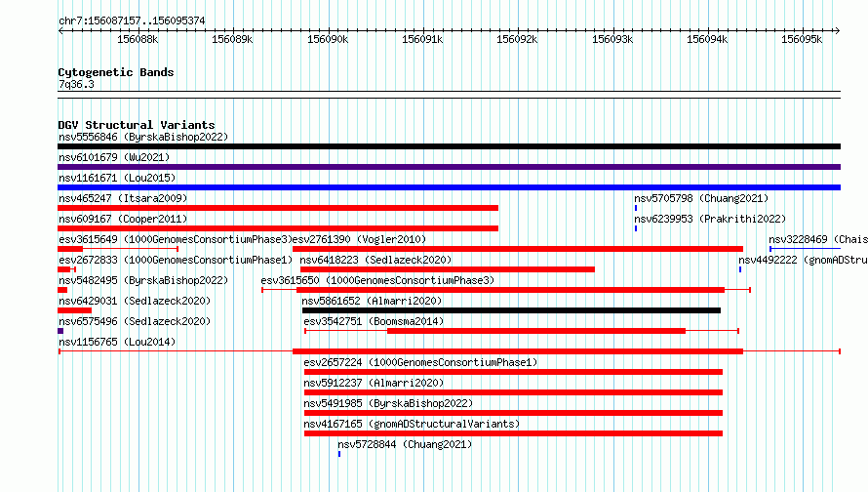Screen dimensions: 868x492
Task: Open nsv5728844 (Chuang2021) label
Action: coord(405,444)
